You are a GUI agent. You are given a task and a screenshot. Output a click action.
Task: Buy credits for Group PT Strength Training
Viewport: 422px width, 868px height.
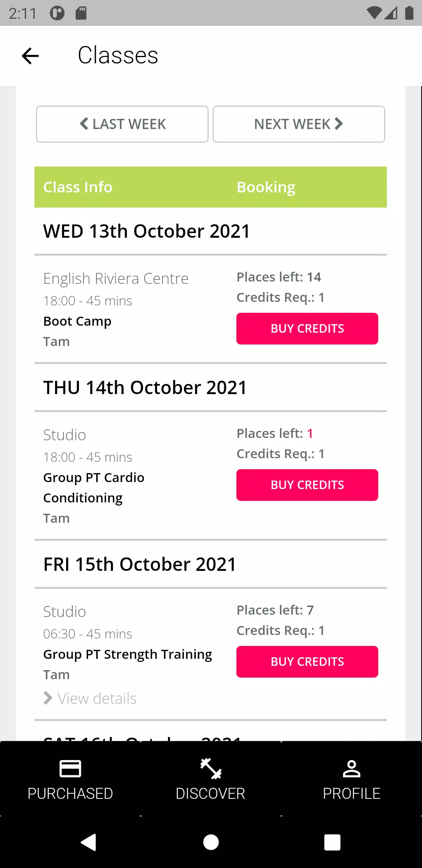pyautogui.click(x=307, y=662)
